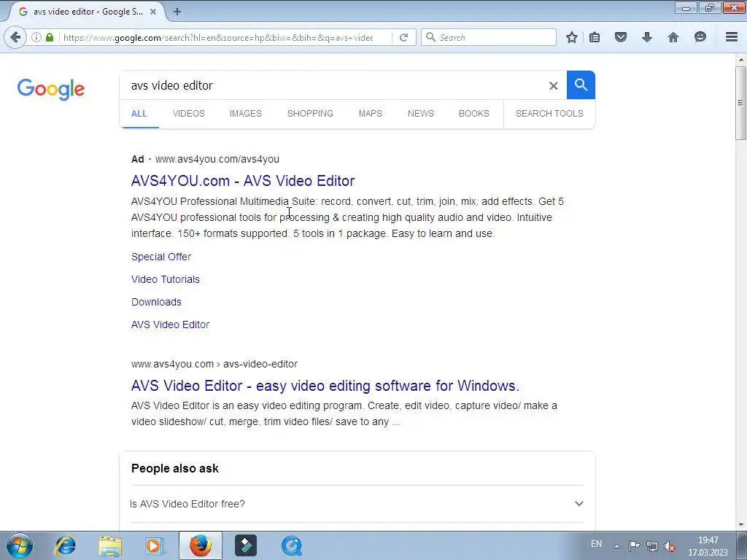Show hidden tray icons arrow
The width and height of the screenshot is (747, 560).
[616, 545]
